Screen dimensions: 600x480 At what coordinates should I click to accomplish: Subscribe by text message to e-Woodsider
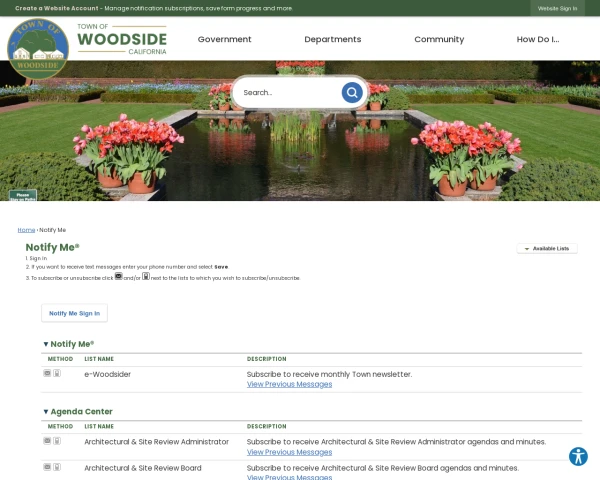57,373
